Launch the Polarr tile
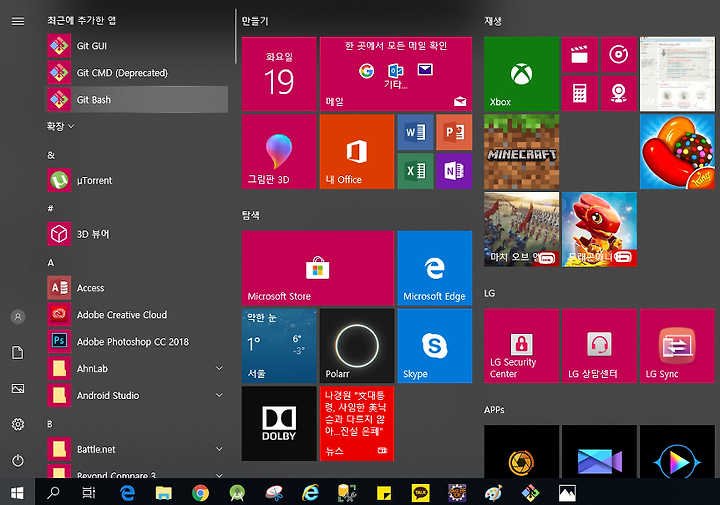The width and height of the screenshot is (720, 505). click(357, 346)
